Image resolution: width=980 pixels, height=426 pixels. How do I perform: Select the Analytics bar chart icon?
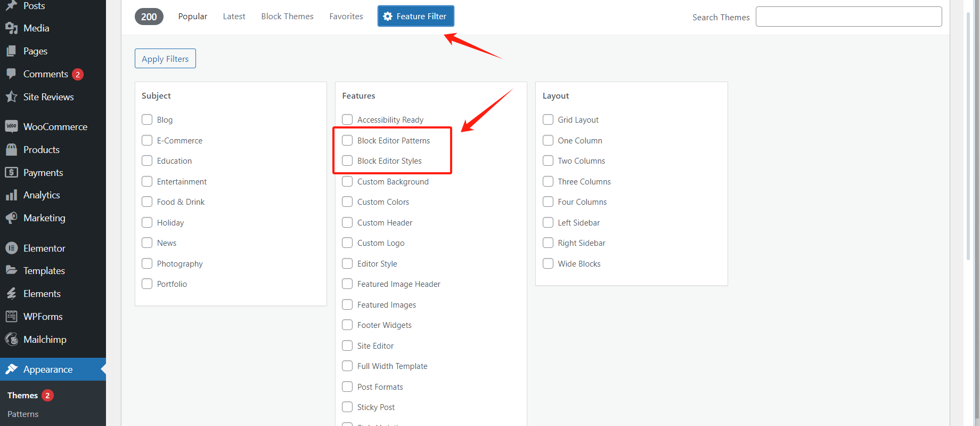[x=11, y=195]
